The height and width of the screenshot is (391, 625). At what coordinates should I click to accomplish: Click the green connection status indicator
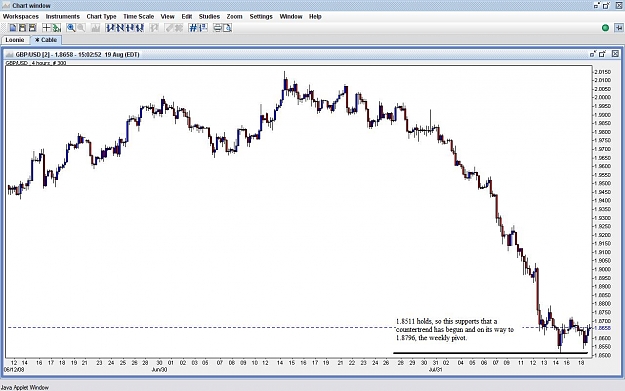click(605, 28)
